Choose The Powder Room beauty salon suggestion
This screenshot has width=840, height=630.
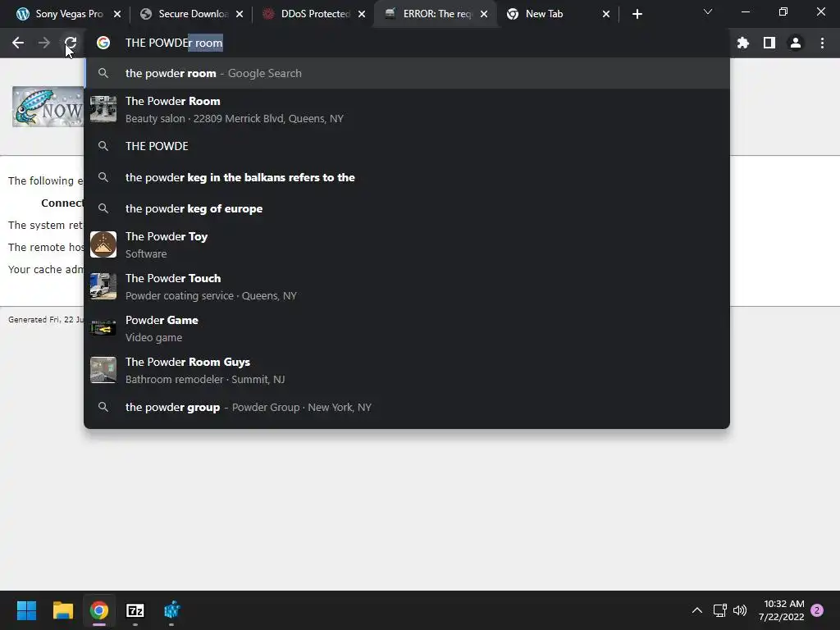407,109
